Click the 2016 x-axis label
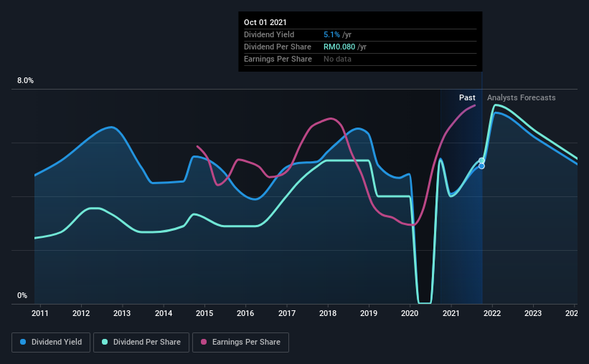Image resolution: width=589 pixels, height=364 pixels. [x=245, y=313]
